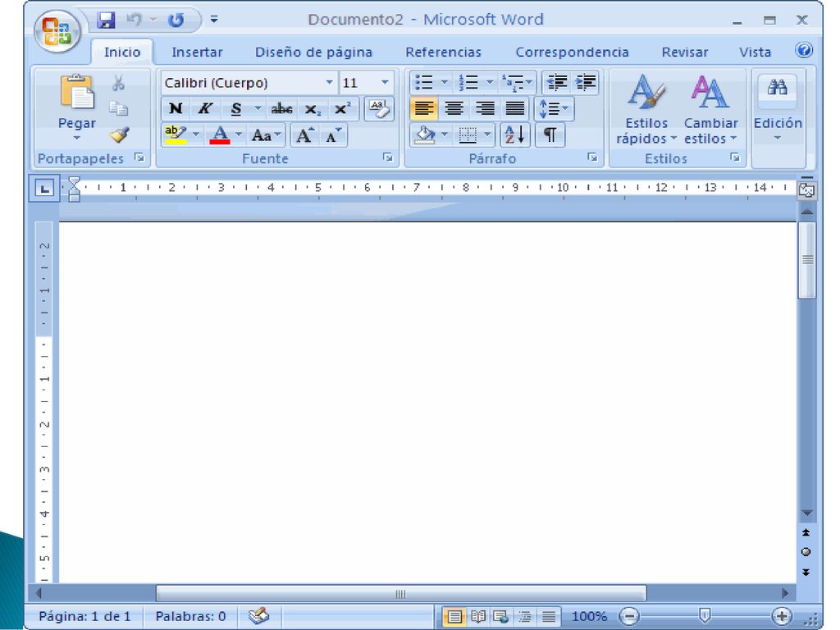Open the Customize Quick Access Toolbar arrow
This screenshot has height=630, width=840.
coord(214,20)
